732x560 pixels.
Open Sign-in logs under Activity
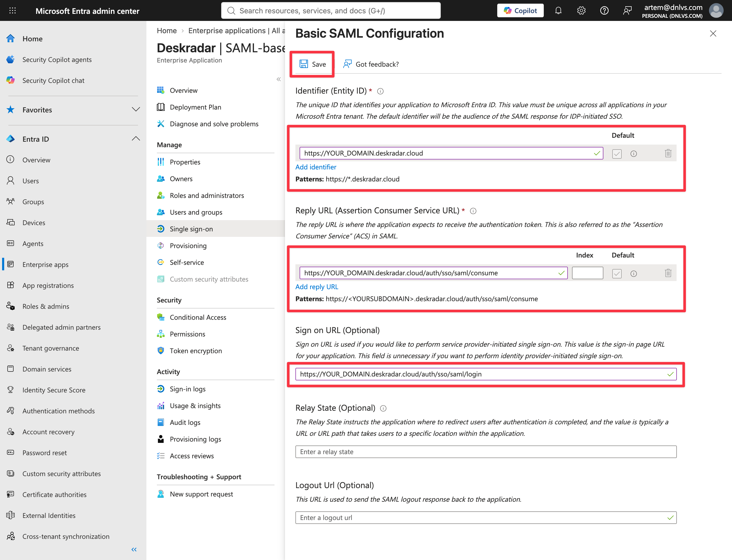pos(188,389)
